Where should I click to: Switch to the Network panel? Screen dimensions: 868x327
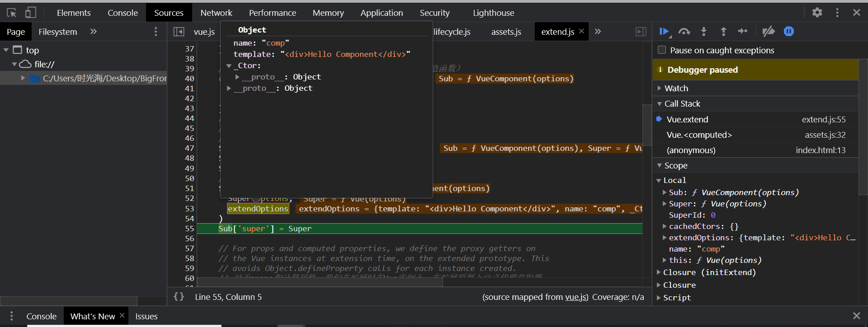coord(216,13)
